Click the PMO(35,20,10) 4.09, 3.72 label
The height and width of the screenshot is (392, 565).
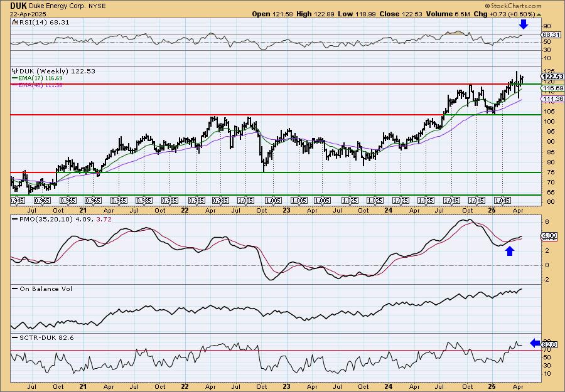(65, 219)
